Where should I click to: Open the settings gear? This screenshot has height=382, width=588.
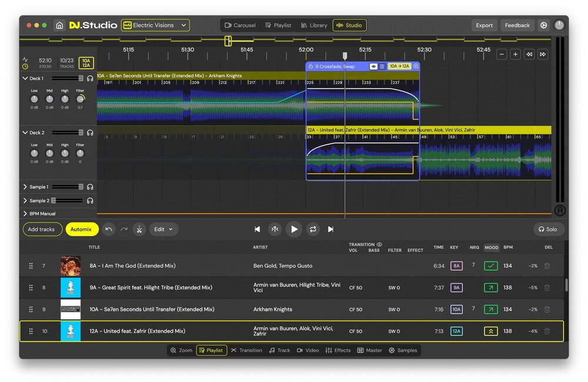(x=544, y=25)
